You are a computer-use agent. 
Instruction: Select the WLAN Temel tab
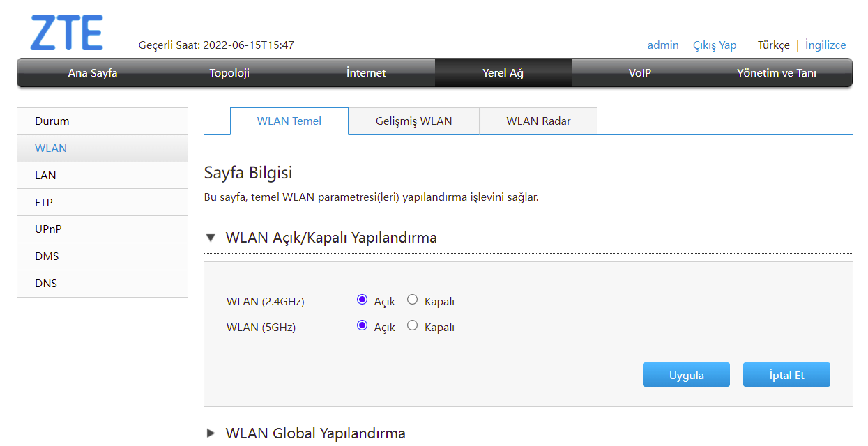289,121
